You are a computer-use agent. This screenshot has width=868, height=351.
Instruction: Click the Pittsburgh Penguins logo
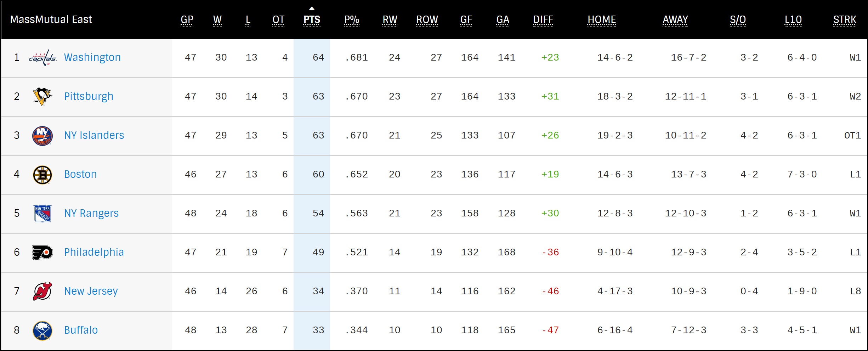[x=42, y=96]
